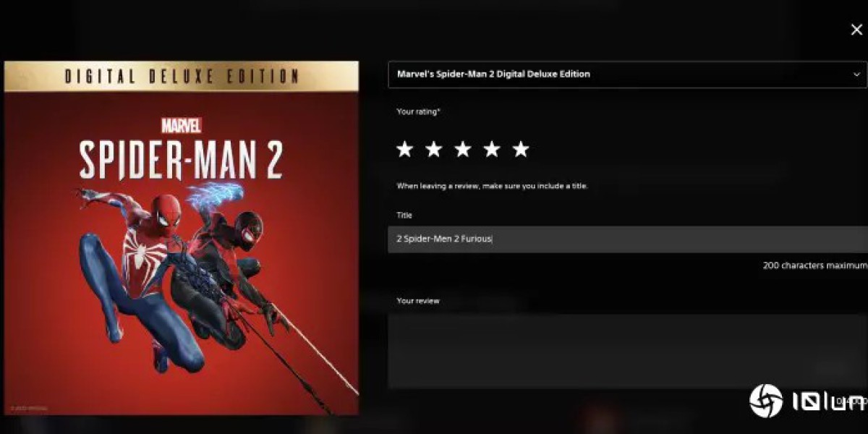Select the second rating star
Viewport: 868px width, 434px height.
(433, 149)
